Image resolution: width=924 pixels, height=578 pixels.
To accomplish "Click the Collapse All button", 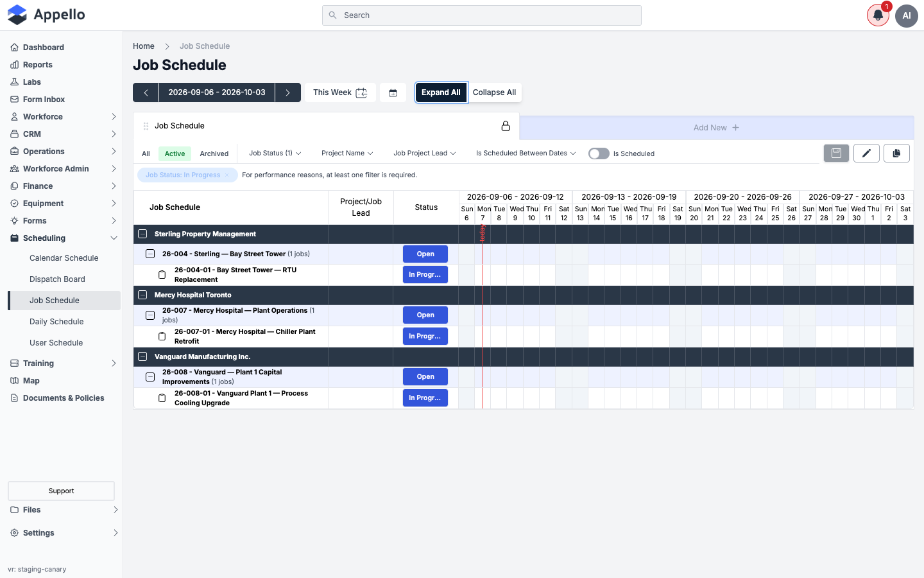I will [494, 92].
